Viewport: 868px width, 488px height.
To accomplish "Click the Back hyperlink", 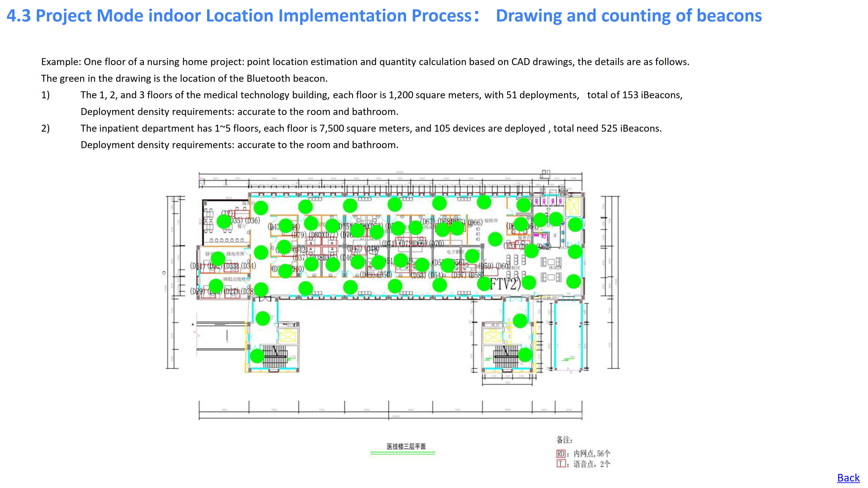I will [848, 478].
